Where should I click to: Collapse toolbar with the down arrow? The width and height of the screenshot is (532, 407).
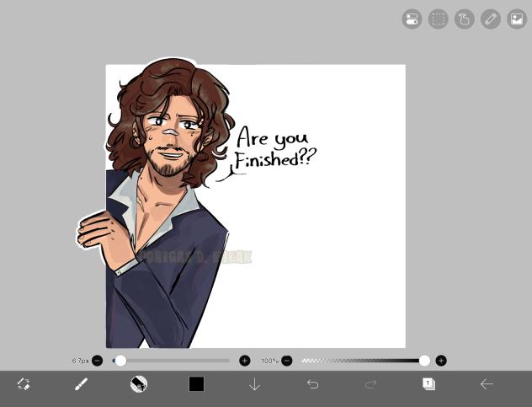coord(254,384)
